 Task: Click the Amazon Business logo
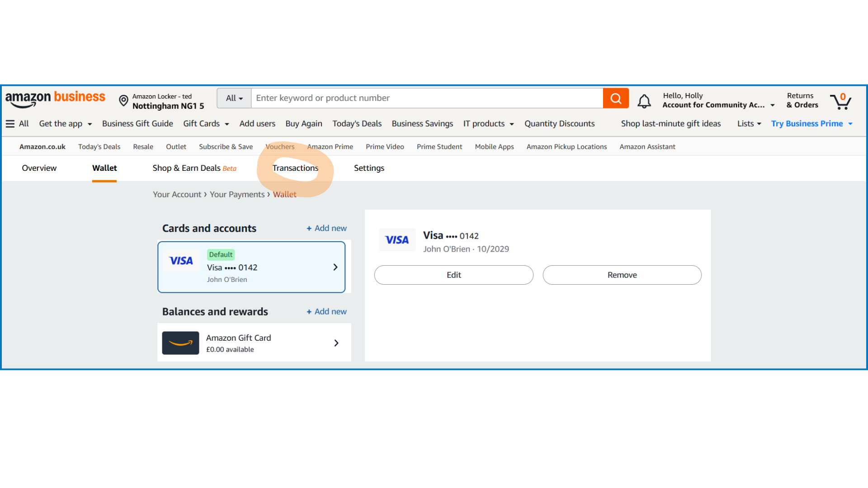55,99
